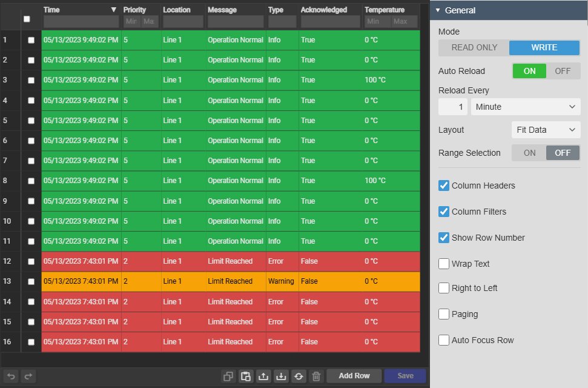Screen dimensions: 588x388
Task: Select row 3 checkbox
Action: [31, 81]
